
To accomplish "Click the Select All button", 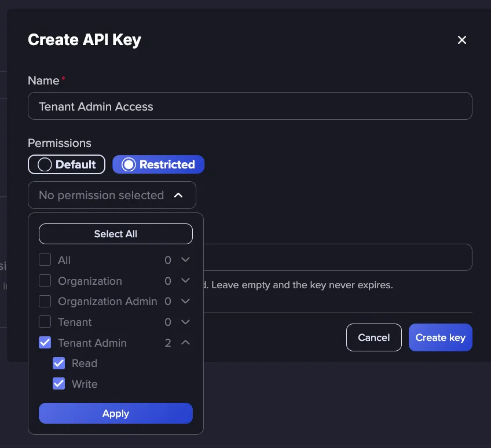I will coord(116,234).
